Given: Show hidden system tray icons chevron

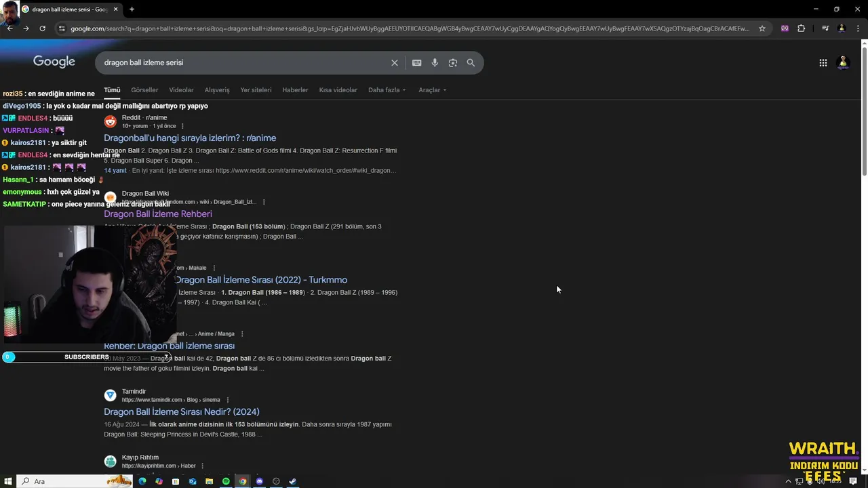Looking at the screenshot, I should (x=788, y=481).
